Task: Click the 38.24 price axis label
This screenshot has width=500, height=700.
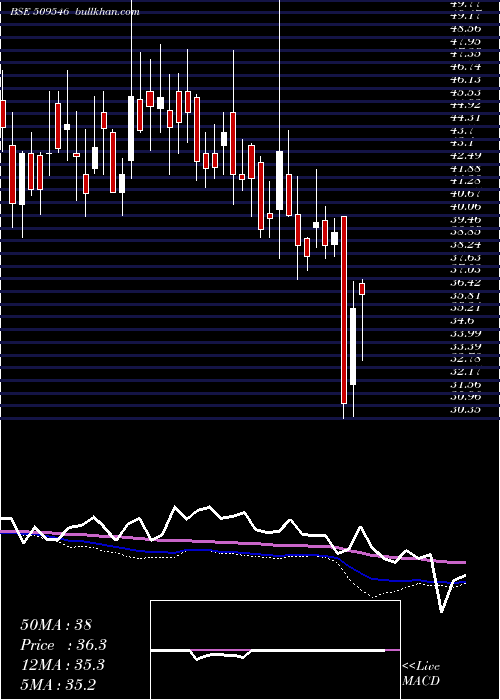Action: point(465,245)
